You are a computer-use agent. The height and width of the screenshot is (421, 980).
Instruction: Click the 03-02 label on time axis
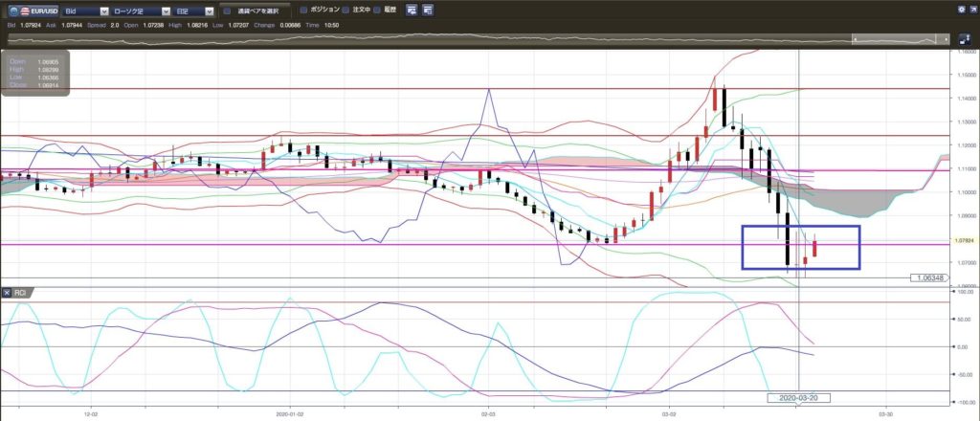669,413
